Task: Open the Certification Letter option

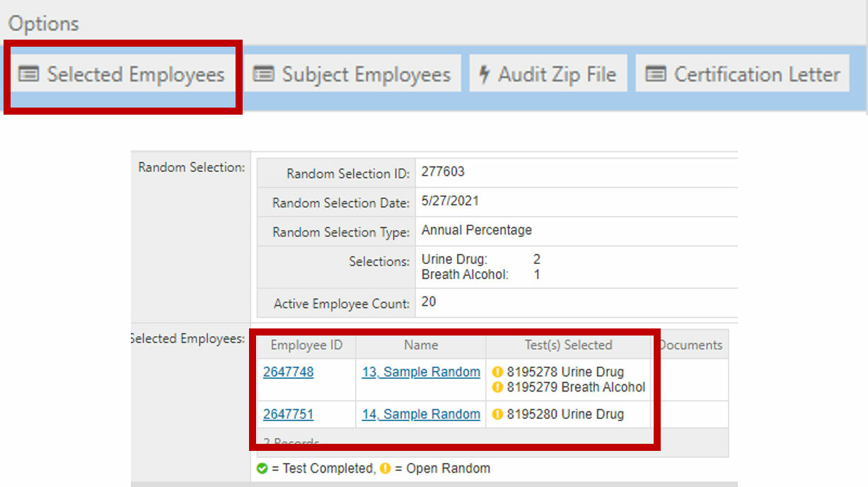Action: pyautogui.click(x=743, y=74)
